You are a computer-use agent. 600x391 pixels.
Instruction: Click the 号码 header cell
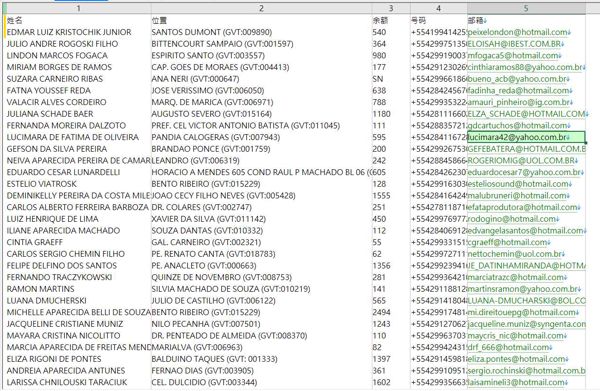(418, 20)
